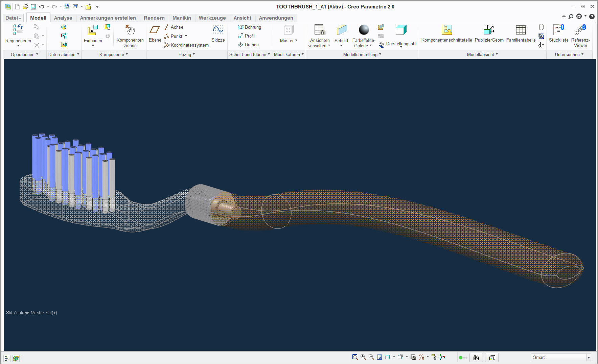The image size is (598, 364).
Task: Expand the Daten abrufen group
Action: pos(64,54)
